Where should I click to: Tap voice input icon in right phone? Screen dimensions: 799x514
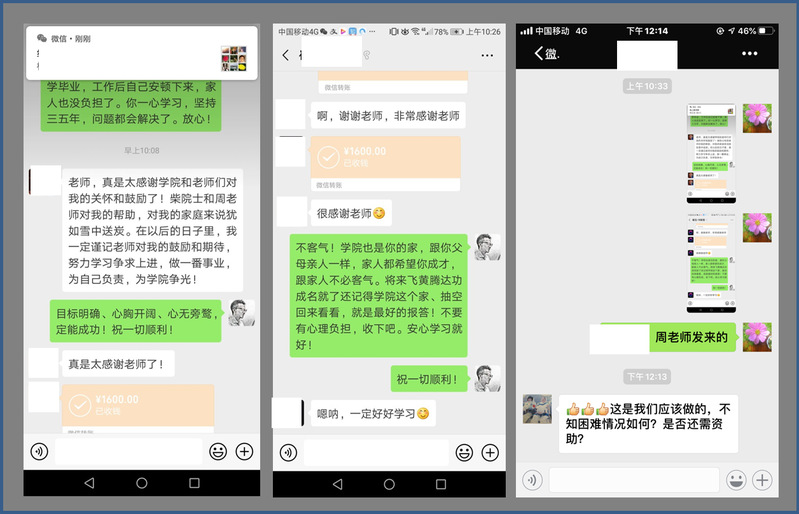(532, 480)
